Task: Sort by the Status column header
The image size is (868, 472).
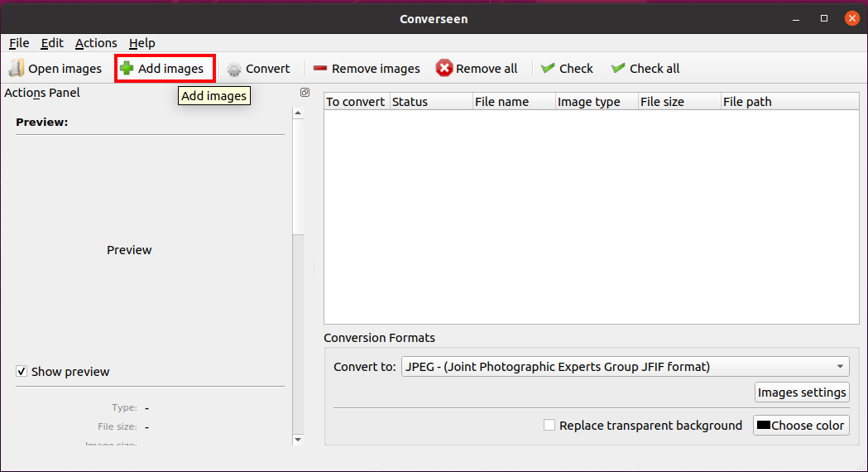Action: [431, 101]
